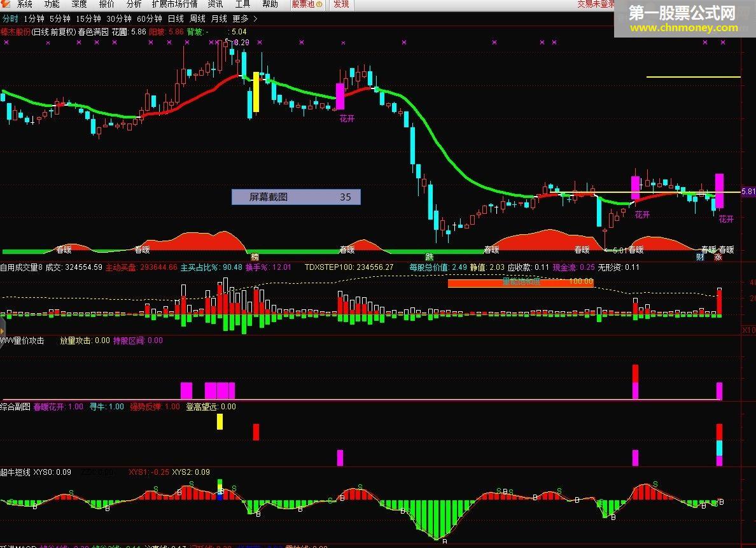
Task: Click the stock name 榛杰股份
Action: [x=15, y=32]
